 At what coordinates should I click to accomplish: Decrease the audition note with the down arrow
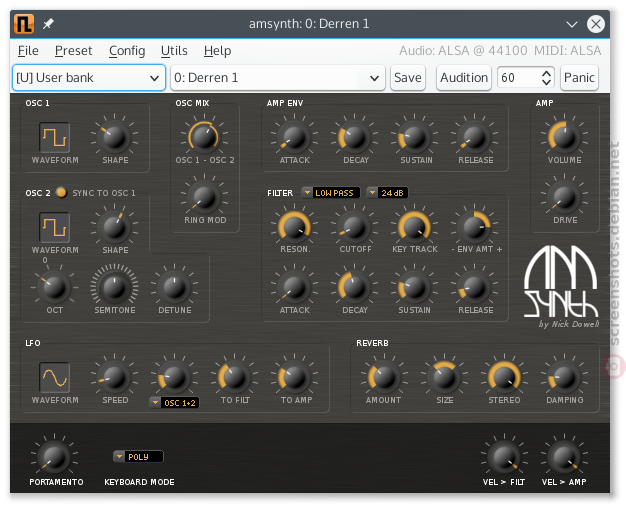coord(547,82)
